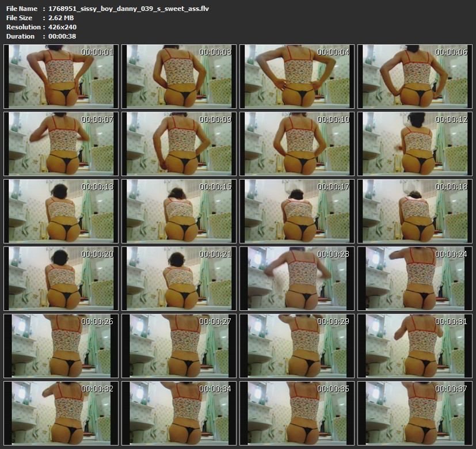
Task: Open the frame marked 00:00:03
Action: point(178,77)
